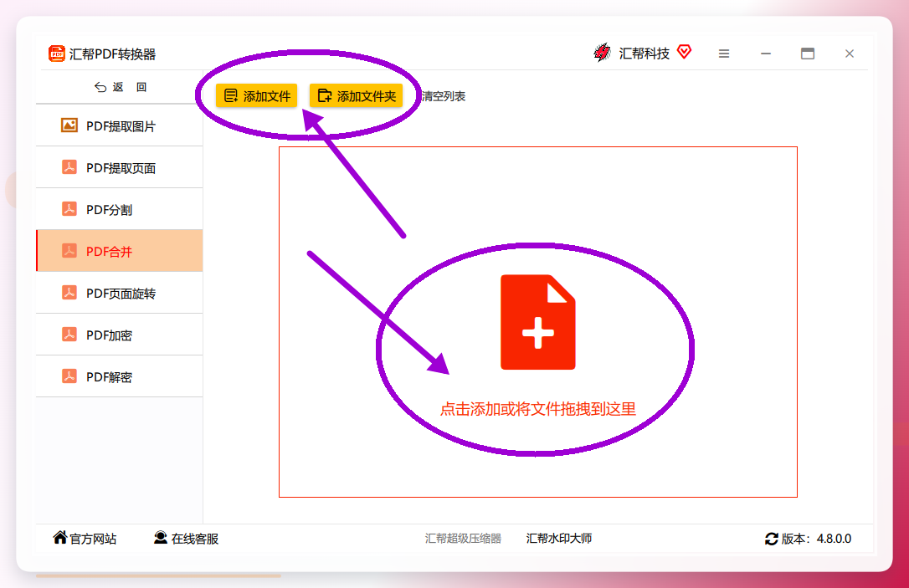Open the 官方网站 link
The height and width of the screenshot is (588, 909).
[x=85, y=538]
